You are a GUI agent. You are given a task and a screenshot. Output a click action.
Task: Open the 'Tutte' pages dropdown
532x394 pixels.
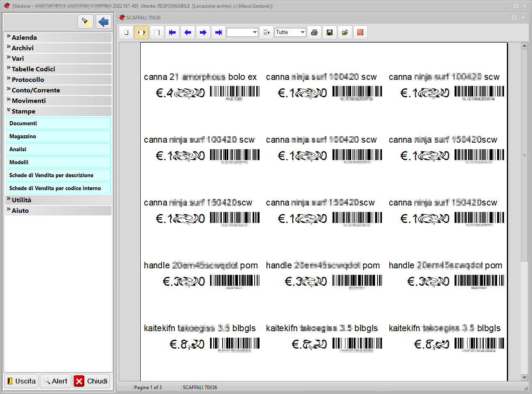point(302,32)
